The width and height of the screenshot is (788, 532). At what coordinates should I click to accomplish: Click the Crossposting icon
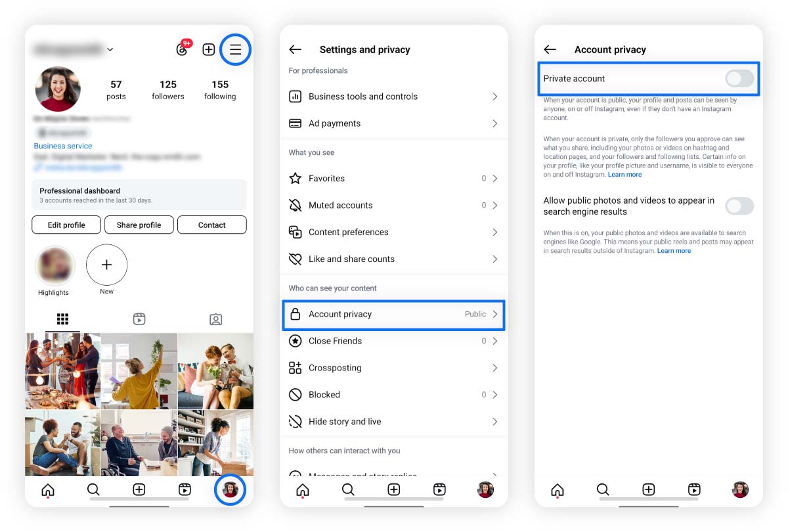coord(295,368)
